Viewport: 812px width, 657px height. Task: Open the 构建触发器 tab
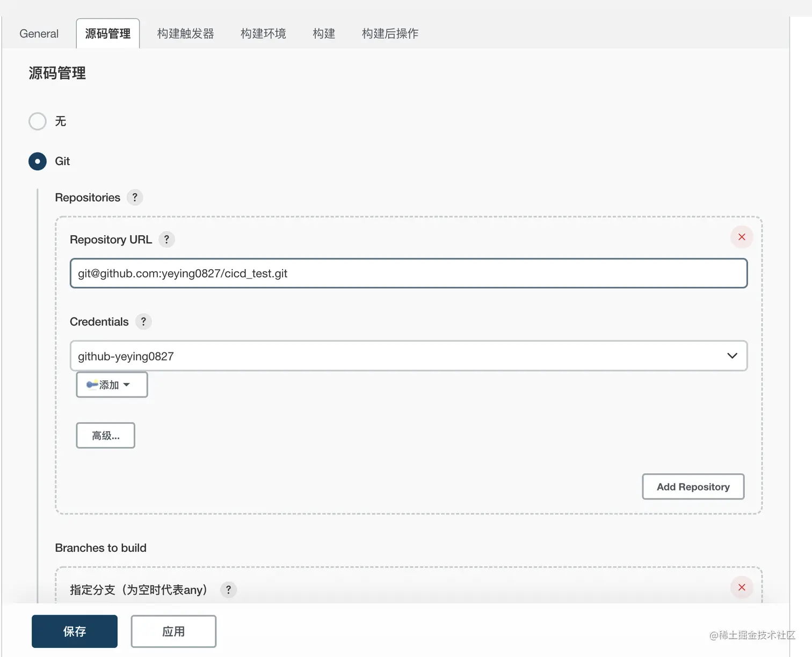[185, 33]
